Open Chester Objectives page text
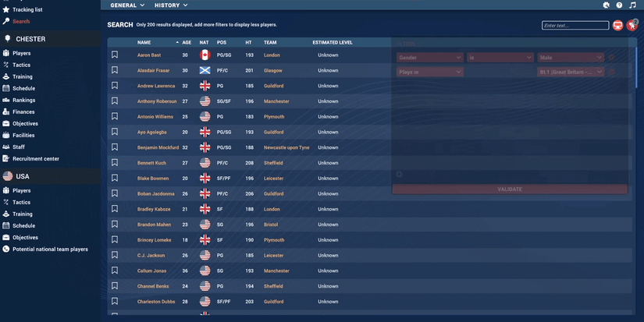Screen dimensions: 644x322 pos(25,123)
